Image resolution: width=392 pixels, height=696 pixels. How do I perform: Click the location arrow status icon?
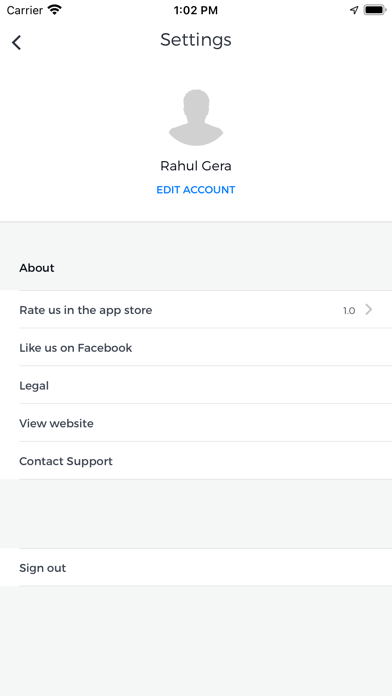pyautogui.click(x=354, y=10)
